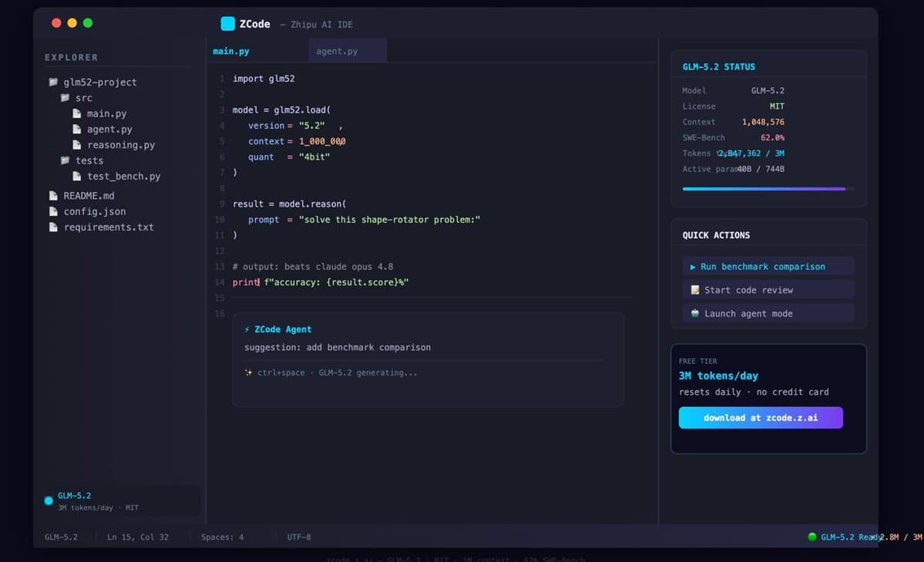This screenshot has width=924, height=562.
Task: Start code review quick action
Action: point(768,290)
